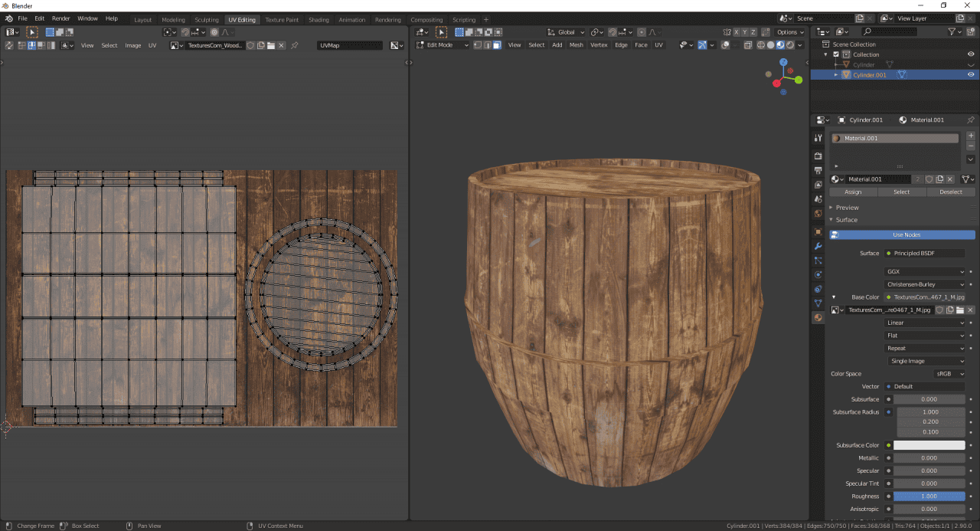Open the Object Properties orange square tab
The width and height of the screenshot is (980, 531).
[x=818, y=232]
